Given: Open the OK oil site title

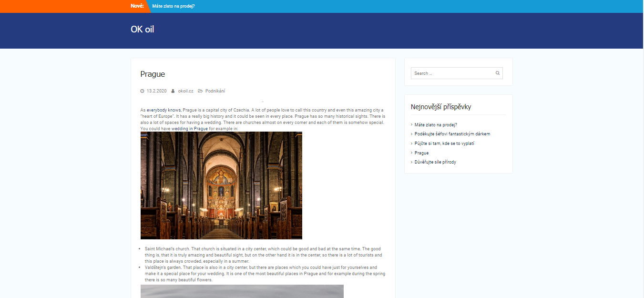Looking at the screenshot, I should tap(142, 30).
